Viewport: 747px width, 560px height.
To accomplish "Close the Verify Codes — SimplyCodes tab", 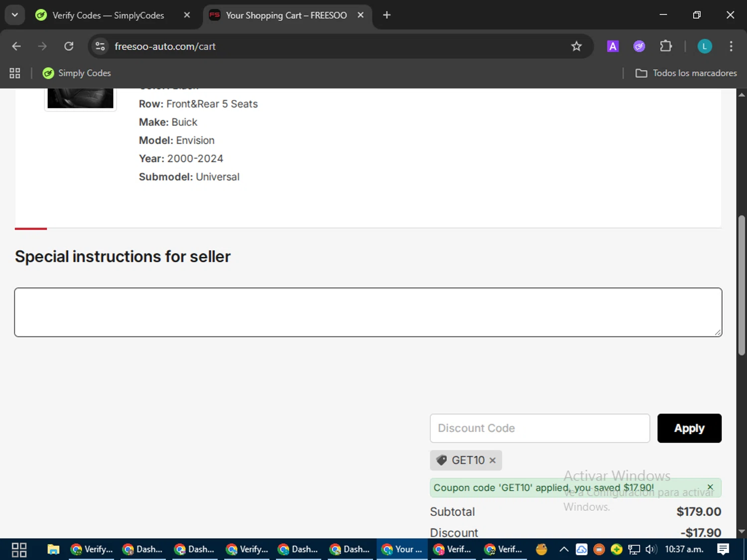I will 187,15.
